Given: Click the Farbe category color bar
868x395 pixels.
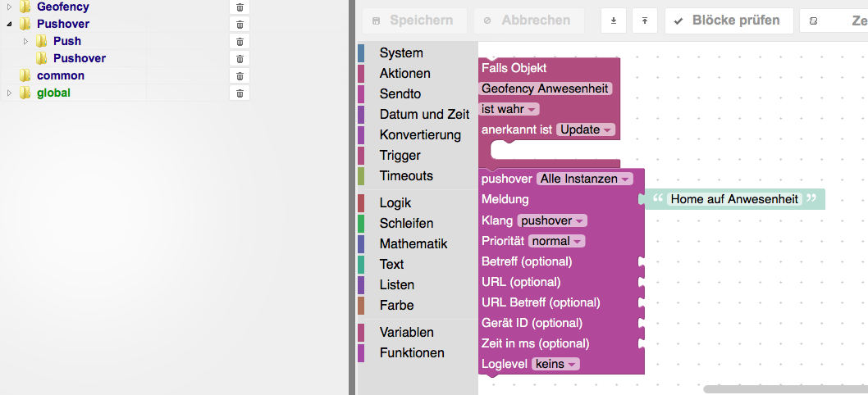Looking at the screenshot, I should click(361, 305).
